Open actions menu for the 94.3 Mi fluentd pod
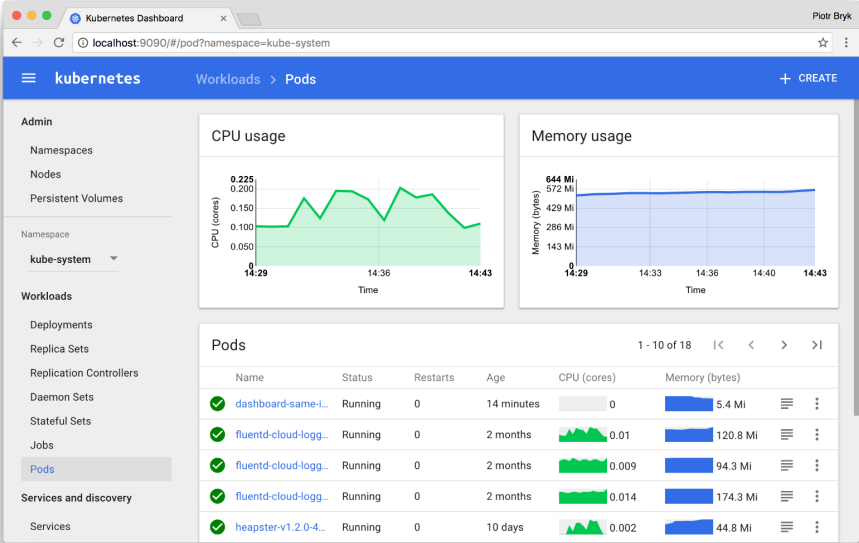Image resolution: width=859 pixels, height=543 pixels. tap(817, 465)
